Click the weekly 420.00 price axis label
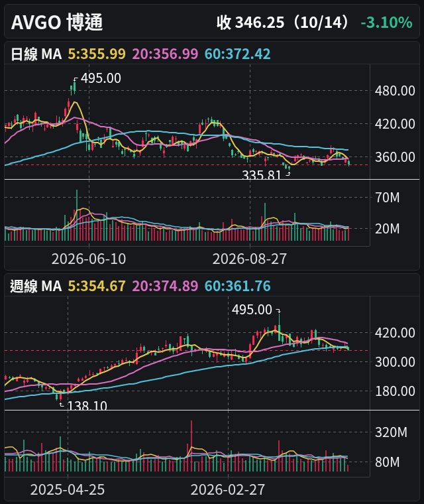Image resolution: width=424 pixels, height=504 pixels. tap(395, 333)
